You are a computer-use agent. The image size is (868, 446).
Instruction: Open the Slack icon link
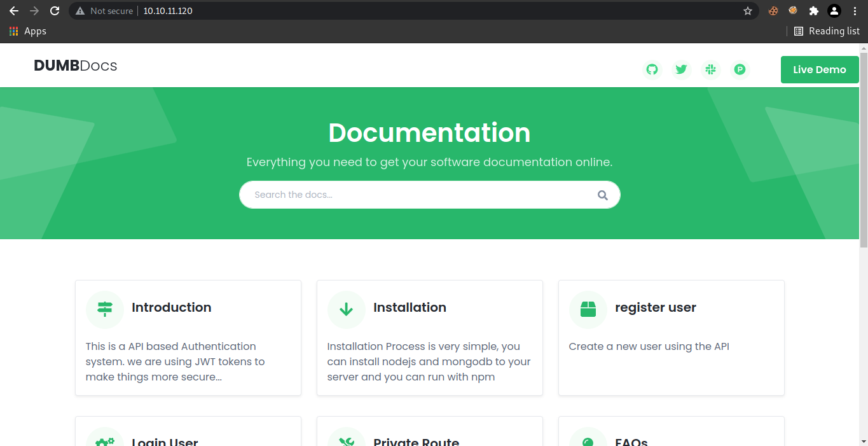[710, 69]
